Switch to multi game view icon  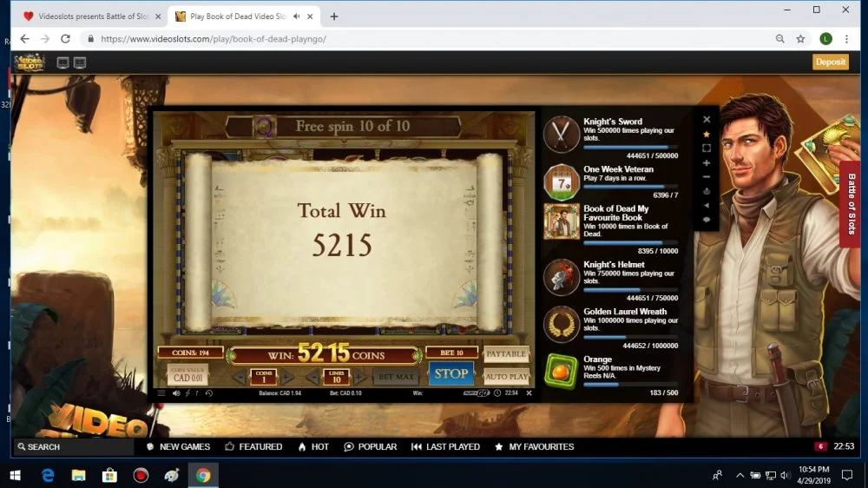pyautogui.click(x=80, y=63)
